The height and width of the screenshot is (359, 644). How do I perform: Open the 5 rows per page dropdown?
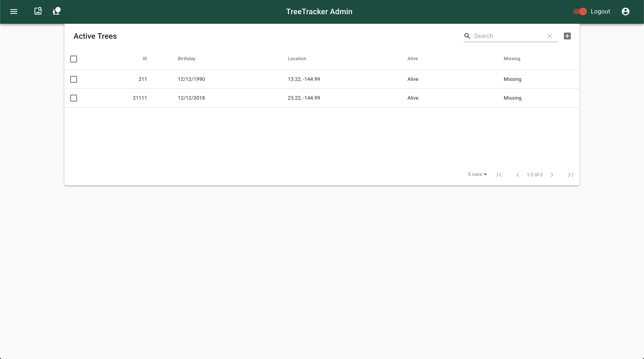pyautogui.click(x=477, y=174)
